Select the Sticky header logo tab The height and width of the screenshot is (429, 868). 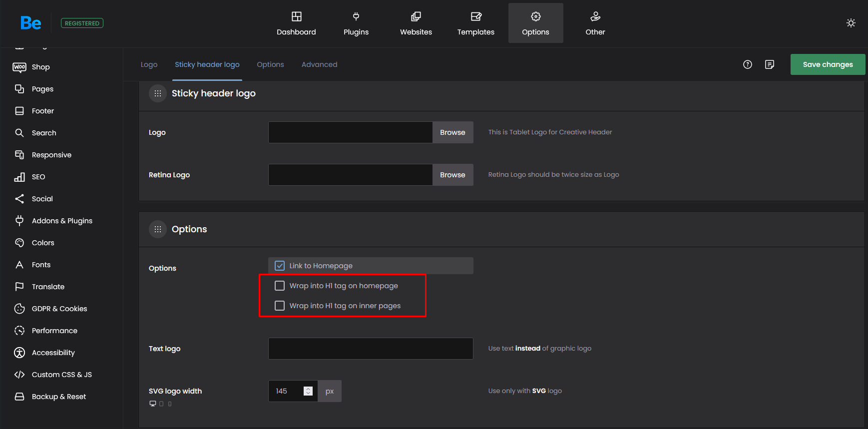pos(207,64)
